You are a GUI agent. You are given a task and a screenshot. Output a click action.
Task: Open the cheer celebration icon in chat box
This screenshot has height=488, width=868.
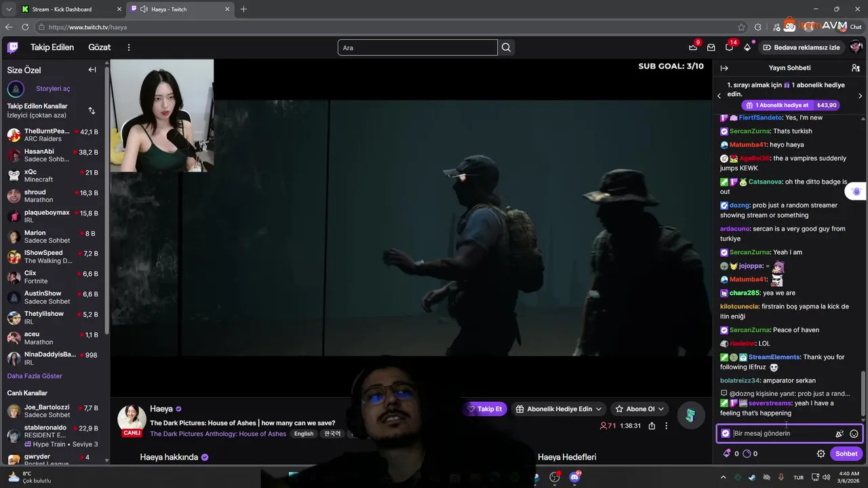pos(840,434)
